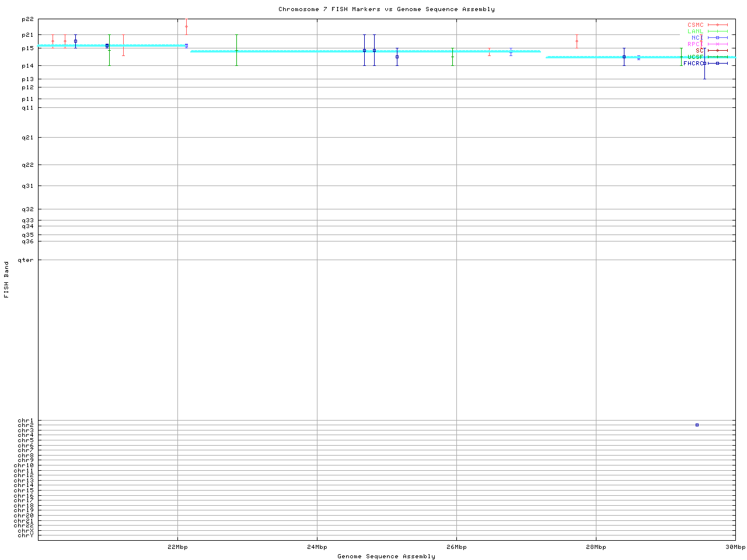Click the 22Mbp x-axis tick label

click(177, 547)
